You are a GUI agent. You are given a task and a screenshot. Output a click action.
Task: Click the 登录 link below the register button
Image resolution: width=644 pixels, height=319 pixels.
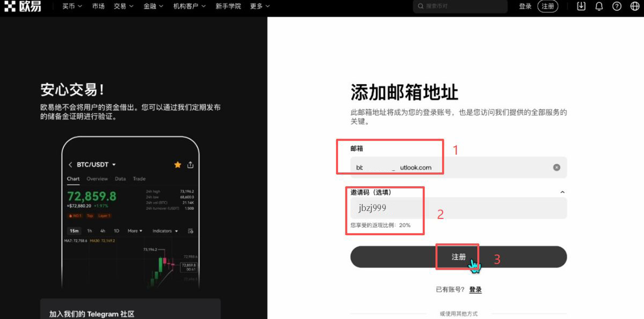tap(475, 289)
